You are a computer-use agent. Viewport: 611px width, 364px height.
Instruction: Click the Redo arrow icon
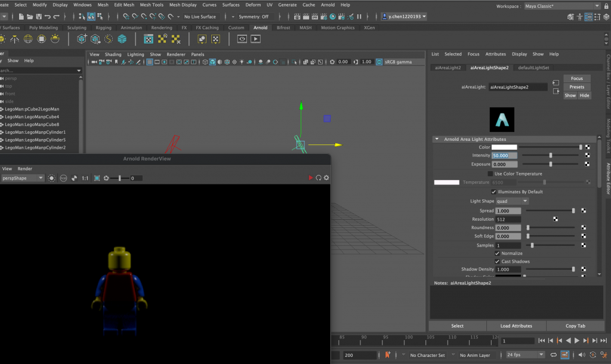point(57,17)
